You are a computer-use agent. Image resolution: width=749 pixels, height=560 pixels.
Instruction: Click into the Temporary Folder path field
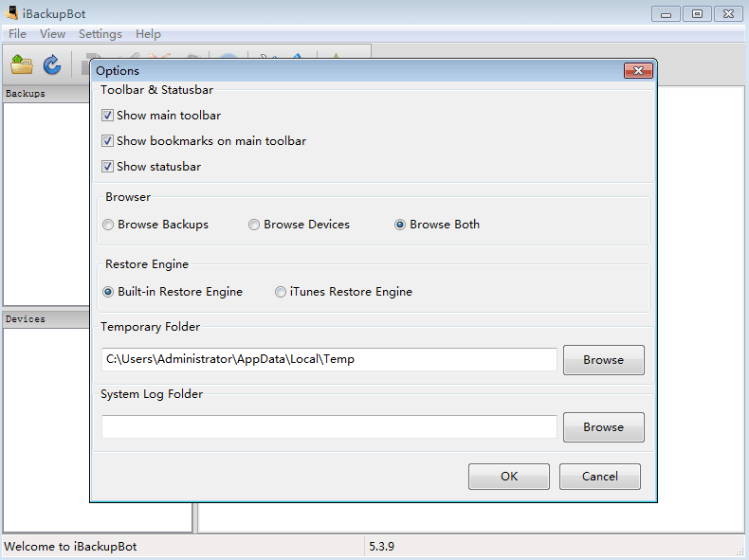329,360
